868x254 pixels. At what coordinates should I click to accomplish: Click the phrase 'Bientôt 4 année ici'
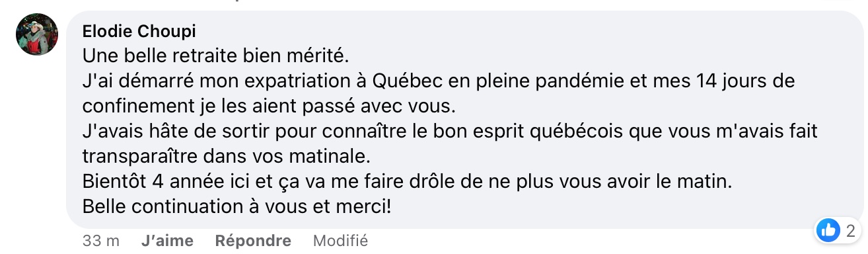tap(159, 181)
